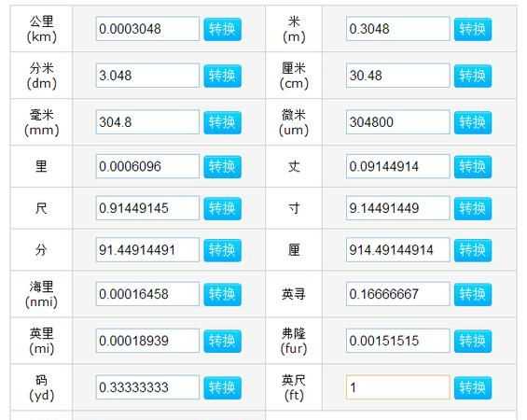Click the 转换 button for 厘米 (cm)
This screenshot has height=420, width=527.
click(x=473, y=76)
